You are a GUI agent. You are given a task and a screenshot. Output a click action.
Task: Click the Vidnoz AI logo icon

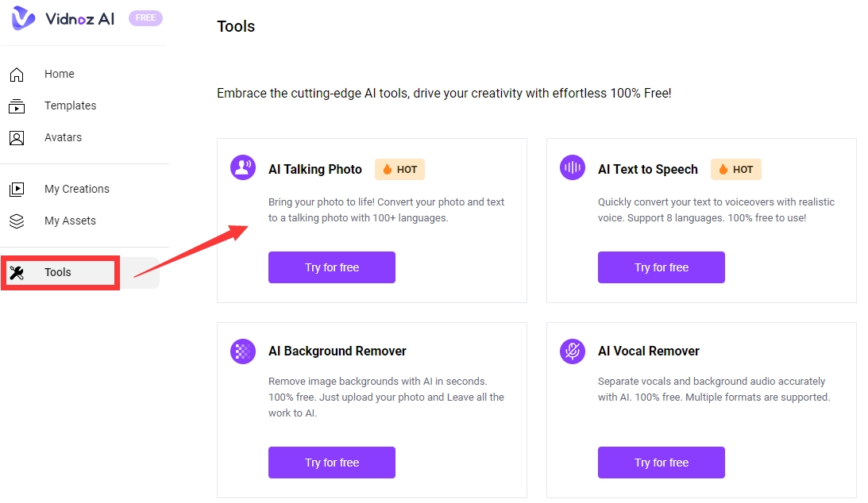pyautogui.click(x=23, y=18)
